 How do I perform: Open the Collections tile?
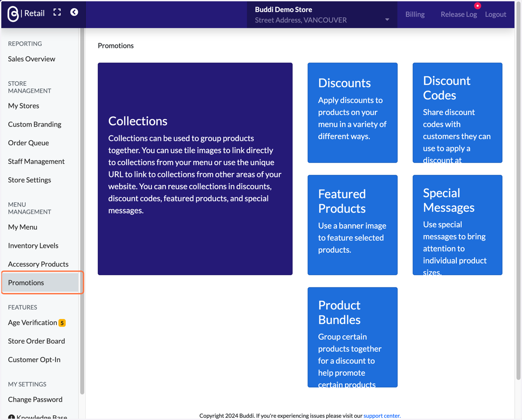[195, 169]
